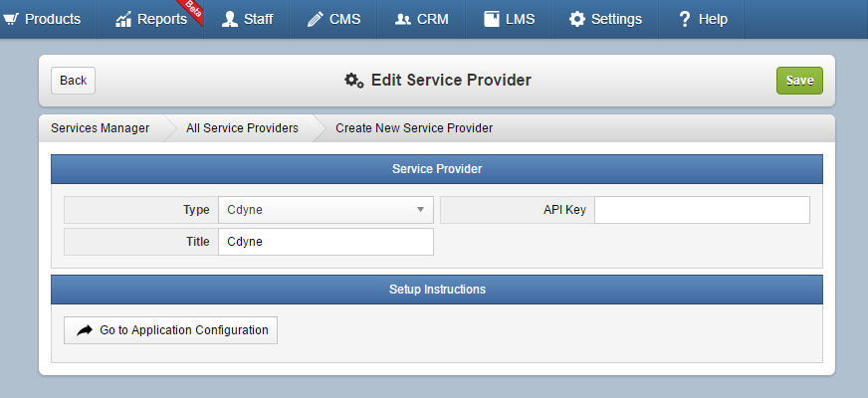Open the CRM menu

click(421, 19)
